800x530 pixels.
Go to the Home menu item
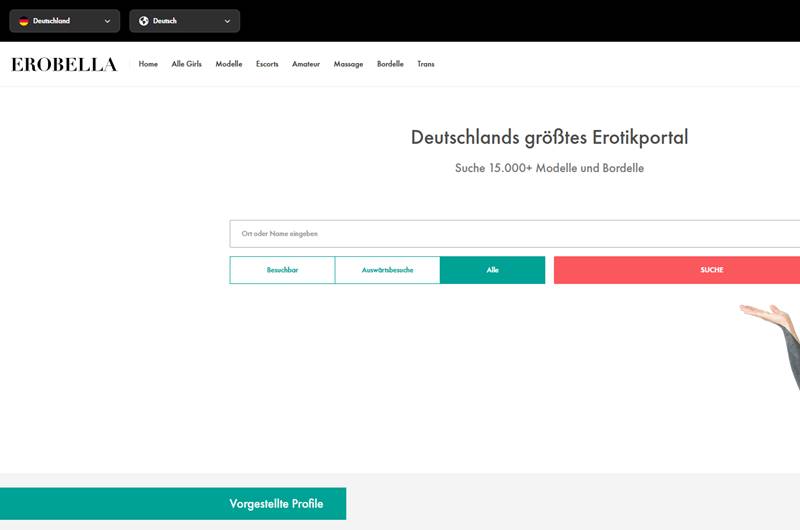(148, 64)
